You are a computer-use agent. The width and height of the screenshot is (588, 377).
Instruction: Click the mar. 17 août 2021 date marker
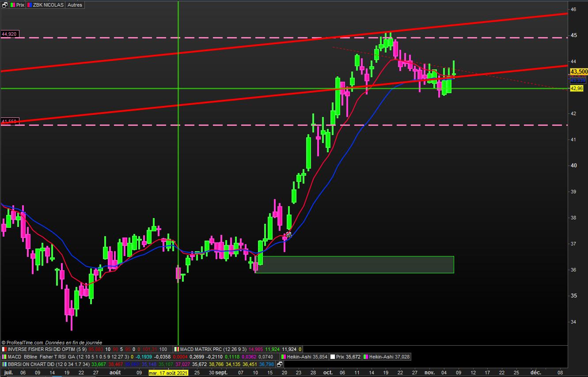(x=168, y=373)
